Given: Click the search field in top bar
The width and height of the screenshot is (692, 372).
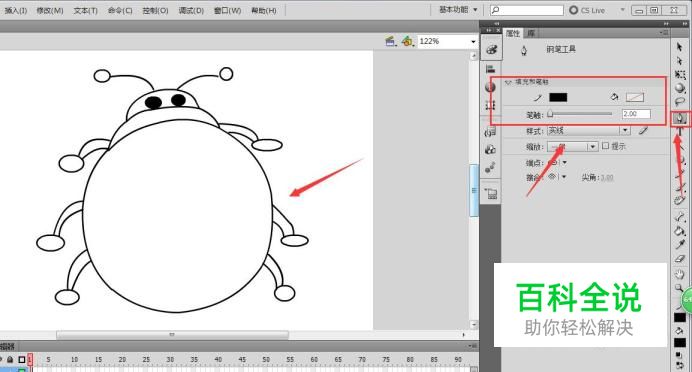Looking at the screenshot, I should 527,10.
